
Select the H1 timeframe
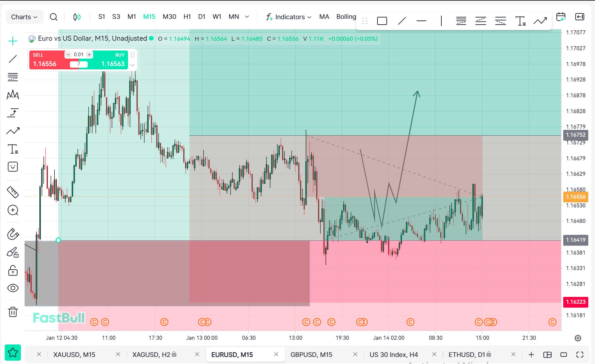[x=187, y=16]
